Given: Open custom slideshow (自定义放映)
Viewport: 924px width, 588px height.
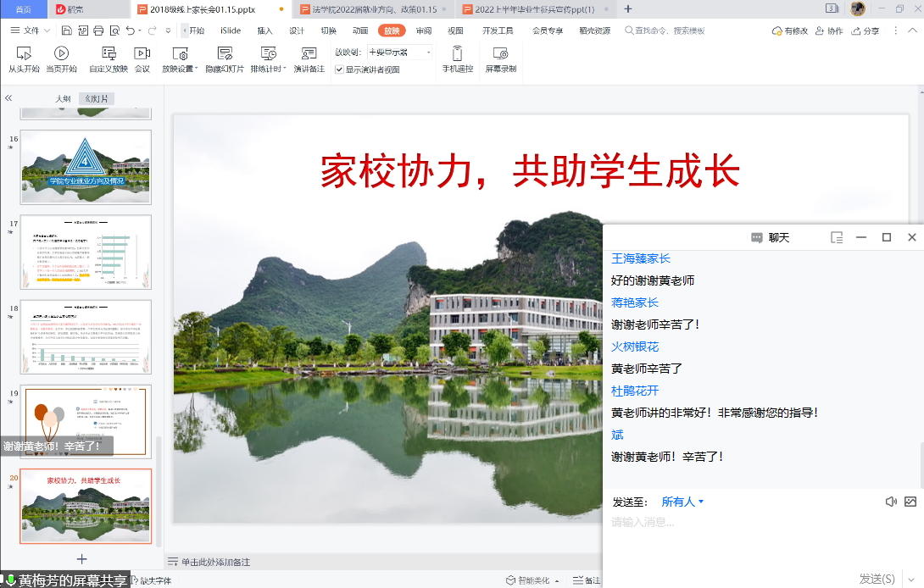Looking at the screenshot, I should pyautogui.click(x=109, y=58).
